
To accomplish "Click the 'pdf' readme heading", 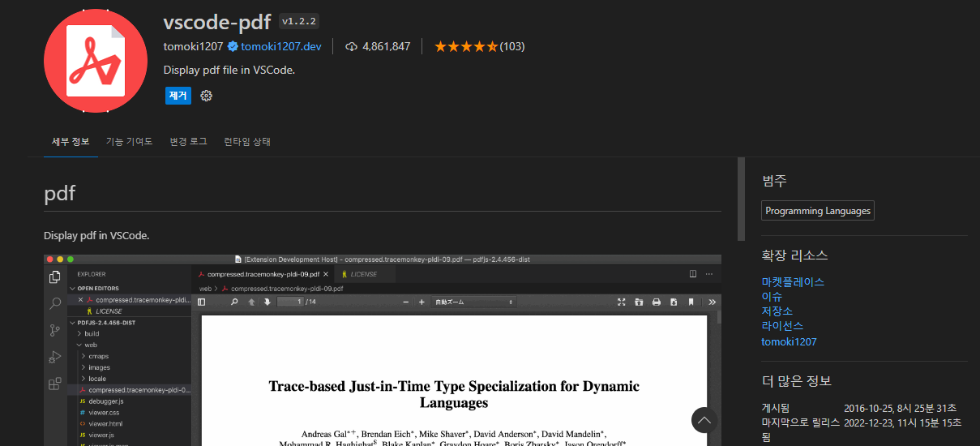I will pos(60,193).
